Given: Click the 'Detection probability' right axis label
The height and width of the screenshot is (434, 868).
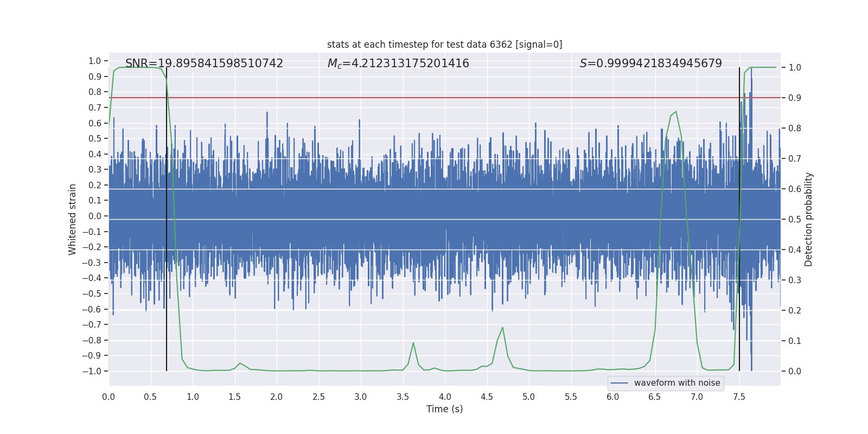Looking at the screenshot, I should coord(808,219).
